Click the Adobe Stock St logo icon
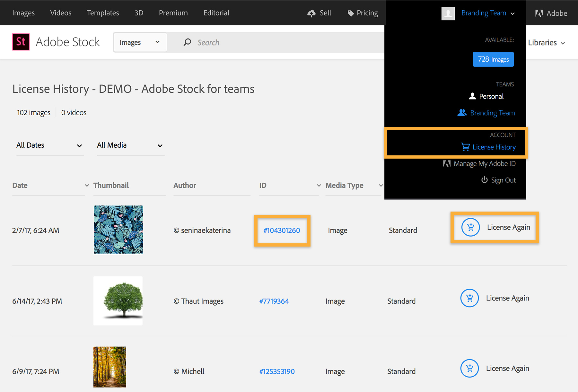Screen dimensions: 578x392 [21, 42]
